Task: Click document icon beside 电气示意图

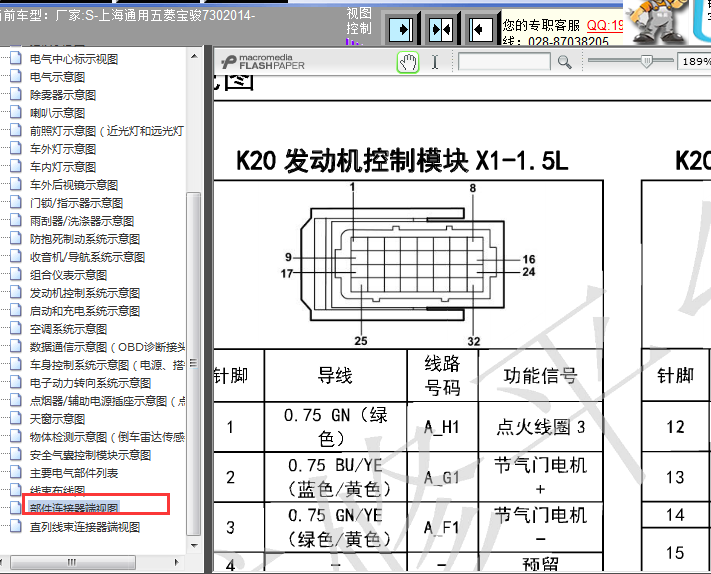Action: click(x=16, y=76)
